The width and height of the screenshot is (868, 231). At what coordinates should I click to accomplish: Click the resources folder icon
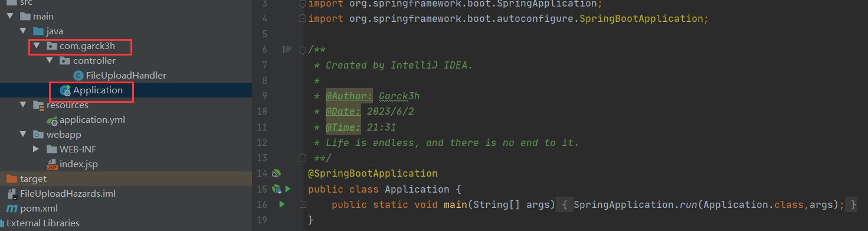[x=38, y=105]
